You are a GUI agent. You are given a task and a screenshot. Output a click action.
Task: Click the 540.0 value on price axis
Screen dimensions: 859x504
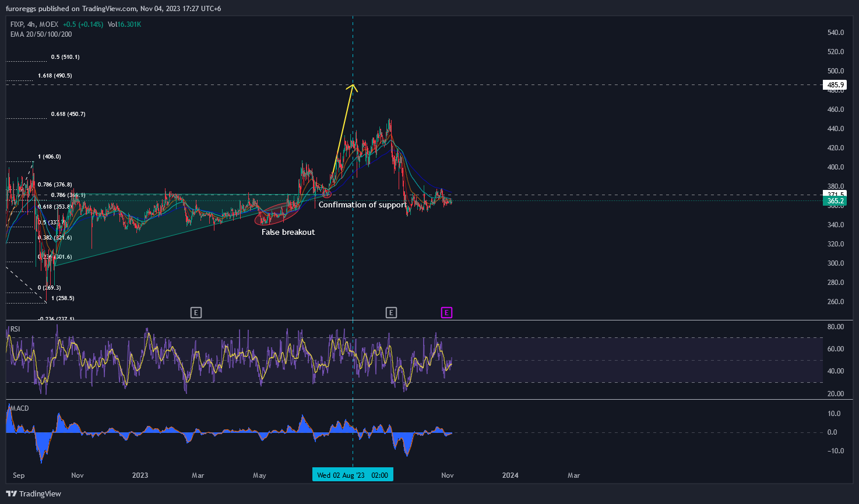(836, 33)
